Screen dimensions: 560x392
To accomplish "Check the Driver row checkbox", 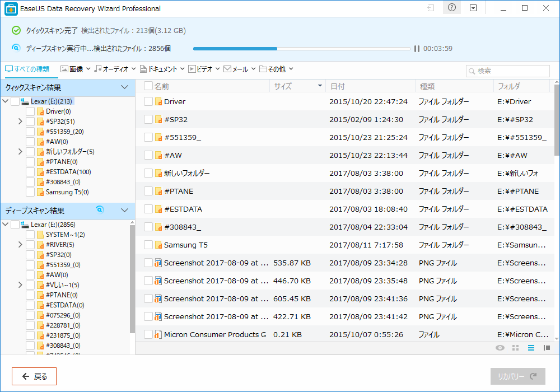I will coord(148,101).
